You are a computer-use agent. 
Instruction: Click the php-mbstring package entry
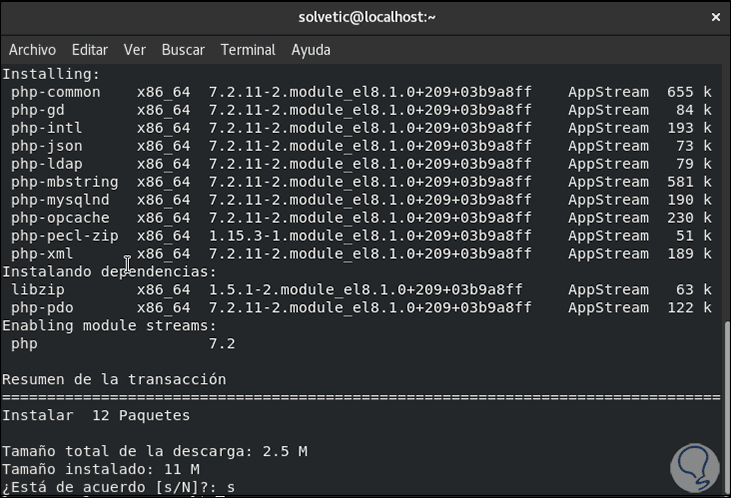pos(64,182)
